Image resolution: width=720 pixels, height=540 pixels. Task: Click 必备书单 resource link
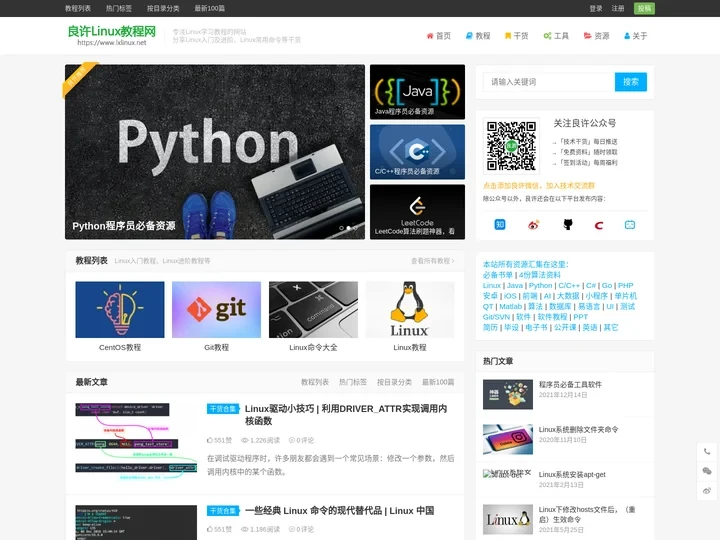tap(498, 275)
